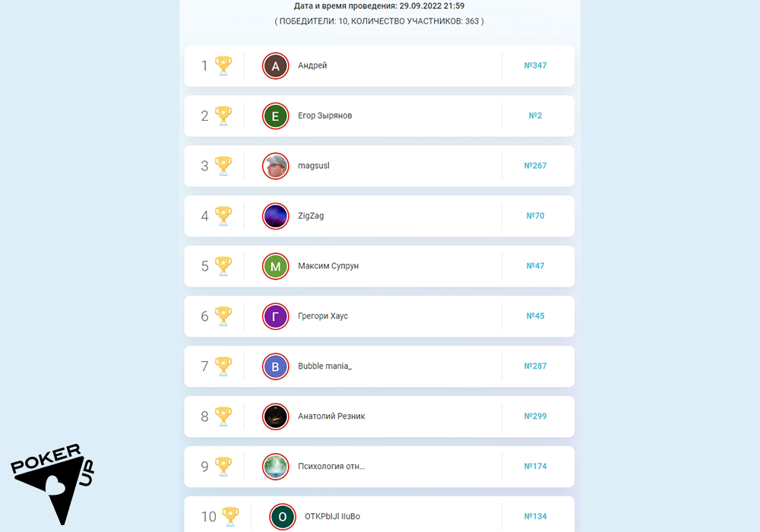Click the fifth-place trophy icon

click(x=223, y=266)
